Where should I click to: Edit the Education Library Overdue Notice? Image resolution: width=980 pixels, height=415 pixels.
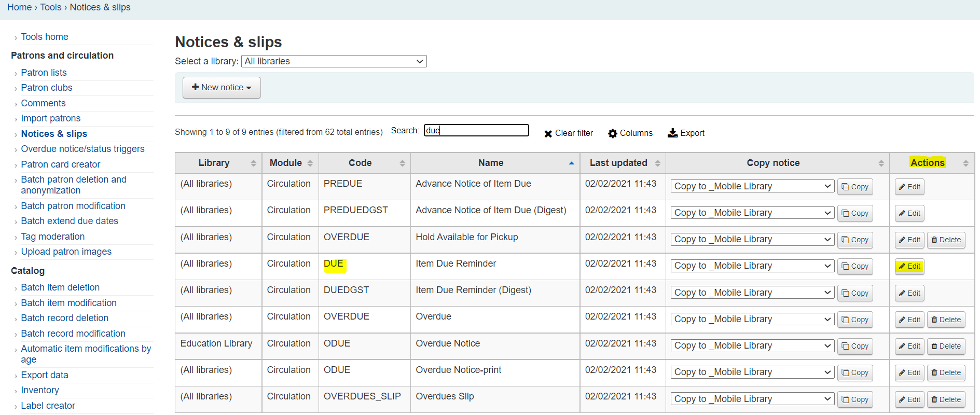point(909,346)
